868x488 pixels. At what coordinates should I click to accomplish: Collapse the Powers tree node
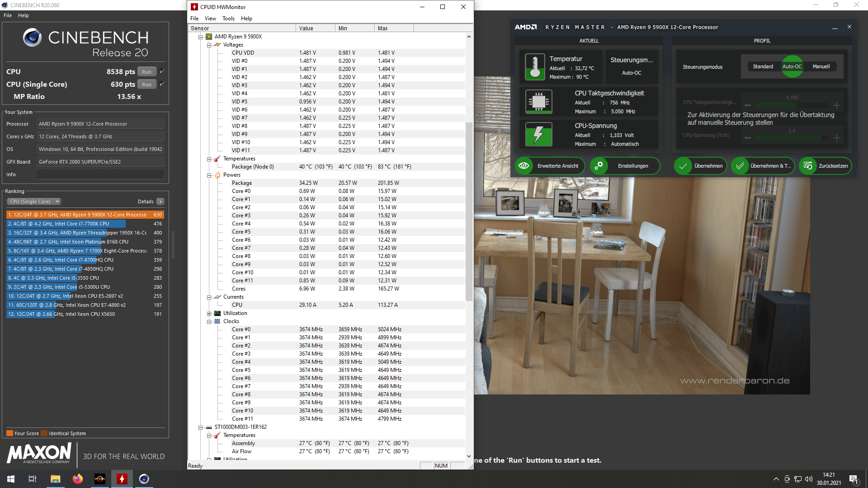[209, 175]
